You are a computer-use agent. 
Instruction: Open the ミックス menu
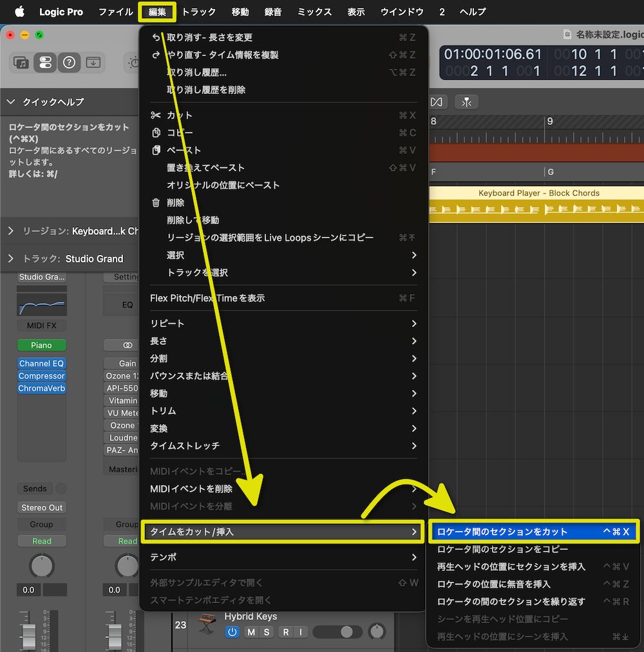coord(314,12)
